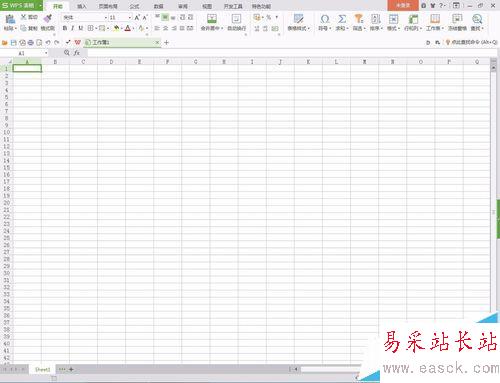
Task: Click the Paste icon in the ribbon
Action: pos(10,19)
